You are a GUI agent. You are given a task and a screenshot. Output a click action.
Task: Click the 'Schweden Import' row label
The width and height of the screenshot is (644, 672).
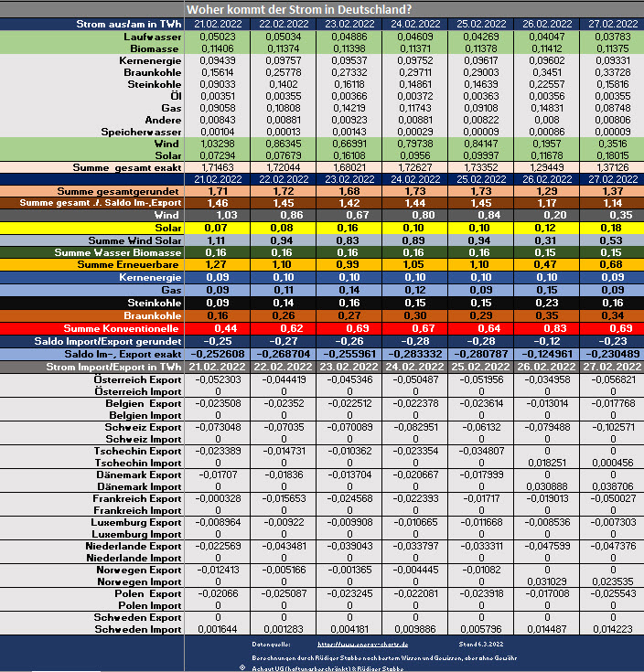140,628
